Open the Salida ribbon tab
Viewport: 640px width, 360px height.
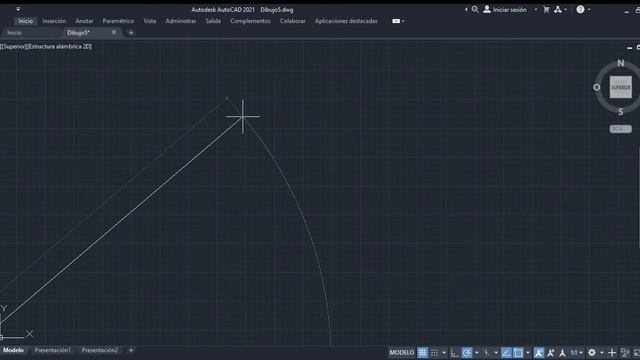213,21
